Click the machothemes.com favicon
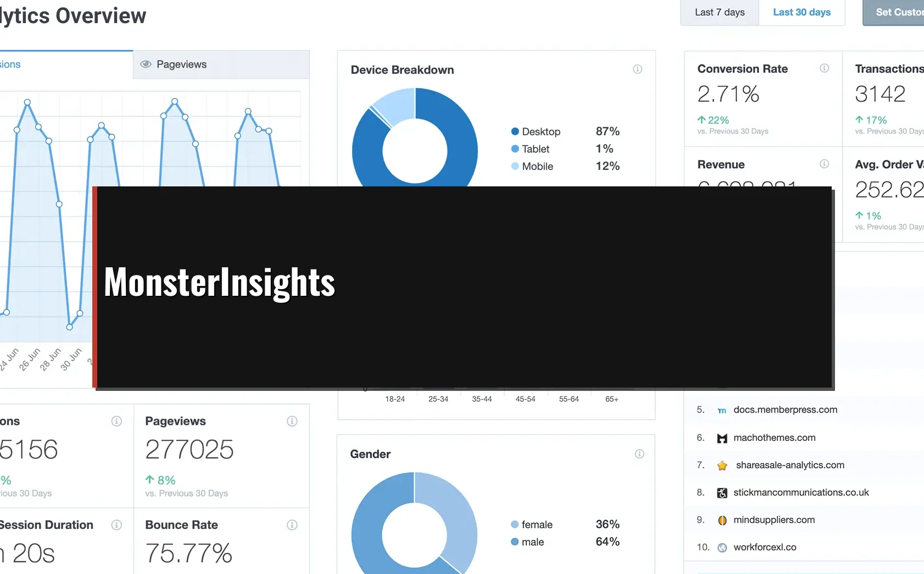Screen dimensions: 924x574 pyautogui.click(x=722, y=438)
